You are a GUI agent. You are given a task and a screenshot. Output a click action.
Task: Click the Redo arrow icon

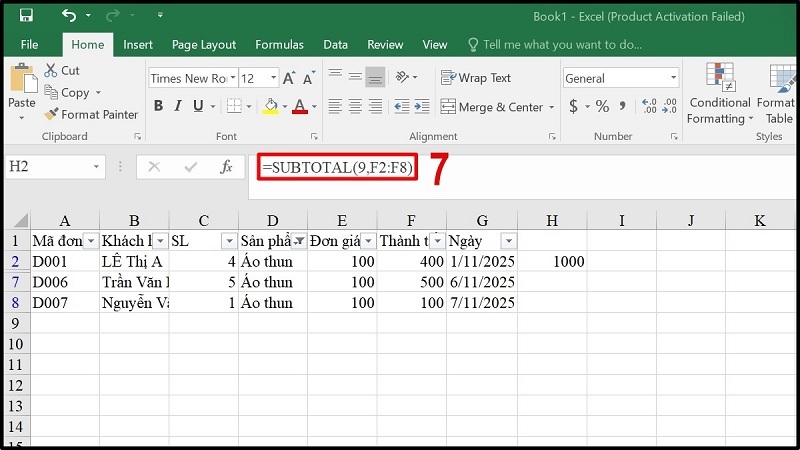[x=112, y=16]
